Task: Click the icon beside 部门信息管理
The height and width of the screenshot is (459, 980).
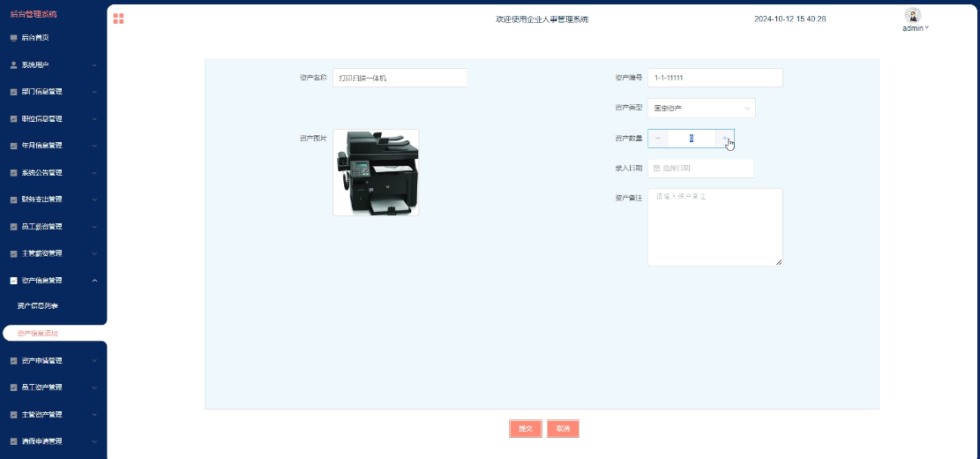Action: pos(14,92)
